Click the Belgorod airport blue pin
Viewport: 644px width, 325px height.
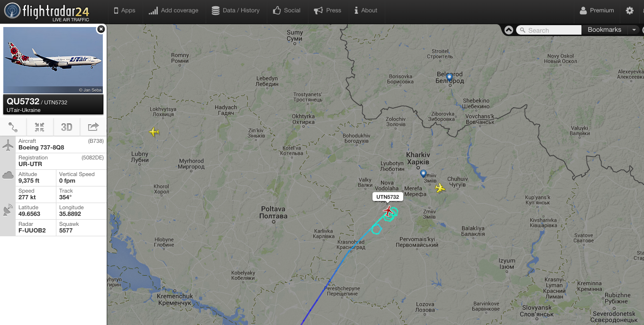[x=449, y=78]
